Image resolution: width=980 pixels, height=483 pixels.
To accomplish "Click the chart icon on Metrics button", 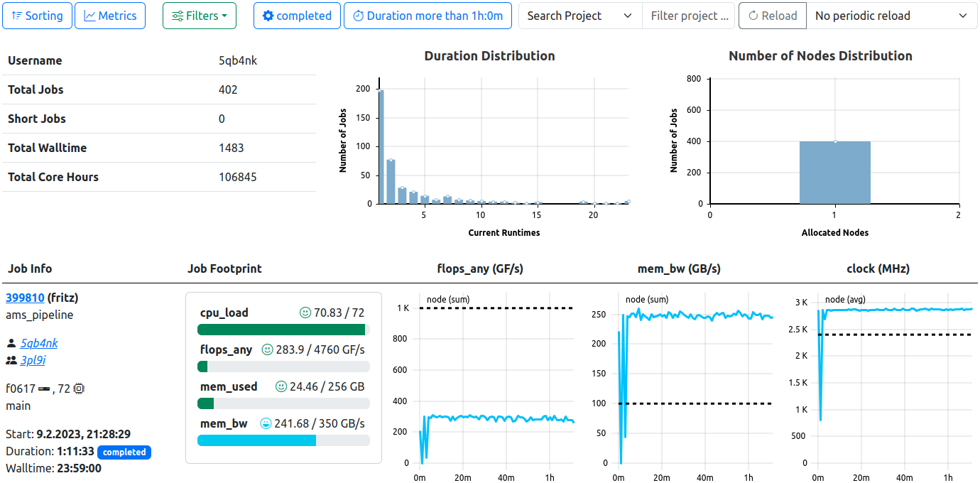I will 90,16.
